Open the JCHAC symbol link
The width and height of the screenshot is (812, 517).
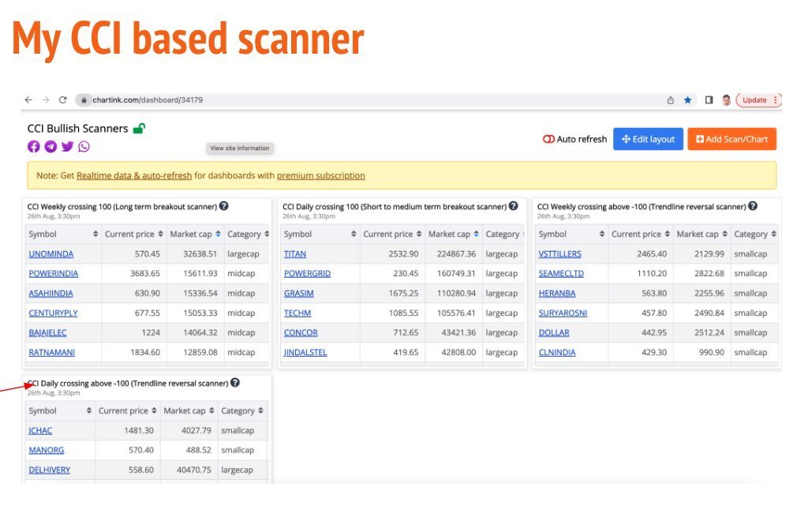(x=40, y=430)
